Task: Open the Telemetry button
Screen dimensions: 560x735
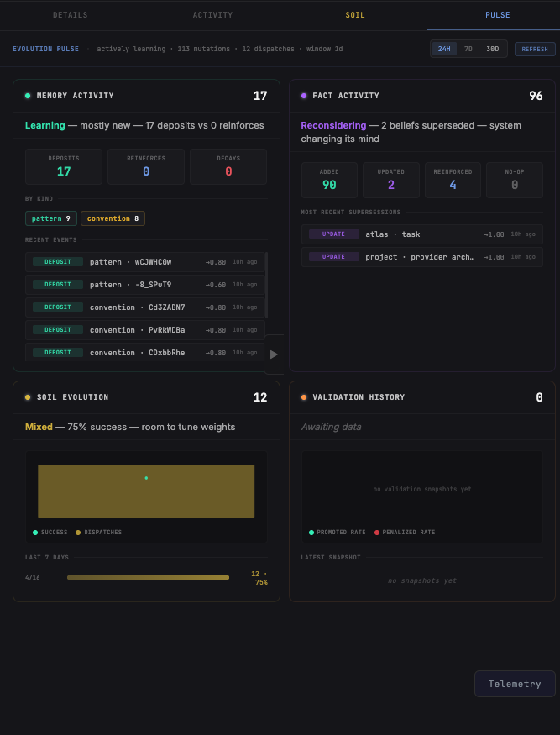Action: [x=515, y=684]
